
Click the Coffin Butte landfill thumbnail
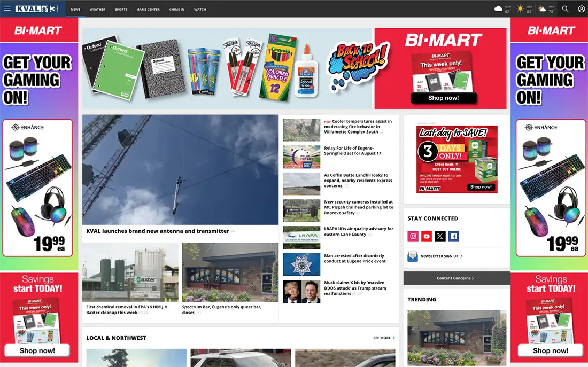click(301, 184)
